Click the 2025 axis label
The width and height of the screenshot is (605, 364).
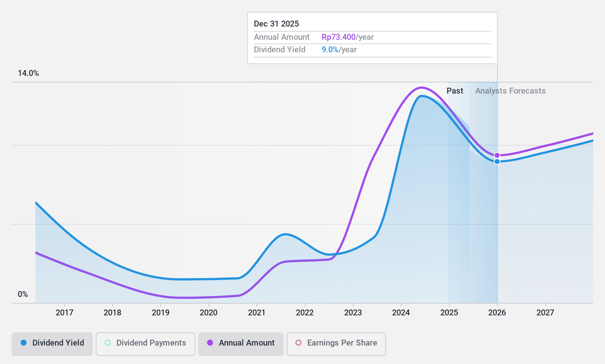coord(449,313)
